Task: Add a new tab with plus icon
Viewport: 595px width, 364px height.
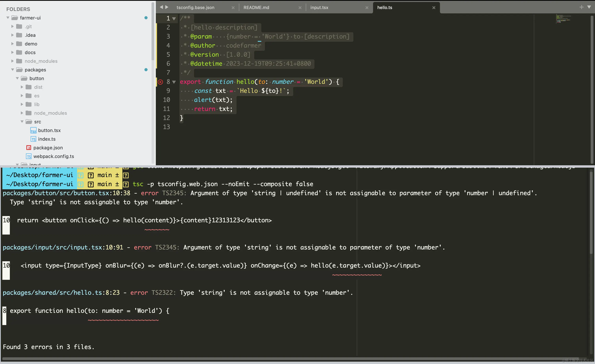Action: click(581, 7)
